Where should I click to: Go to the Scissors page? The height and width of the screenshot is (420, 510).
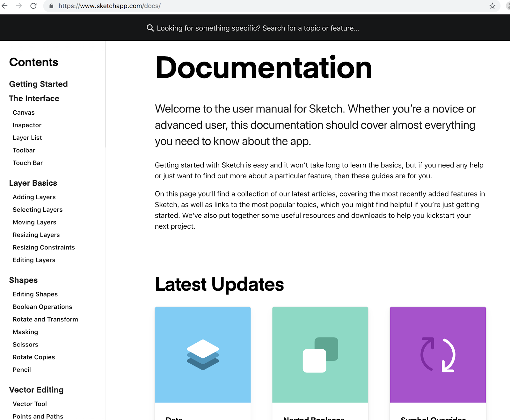tap(25, 345)
